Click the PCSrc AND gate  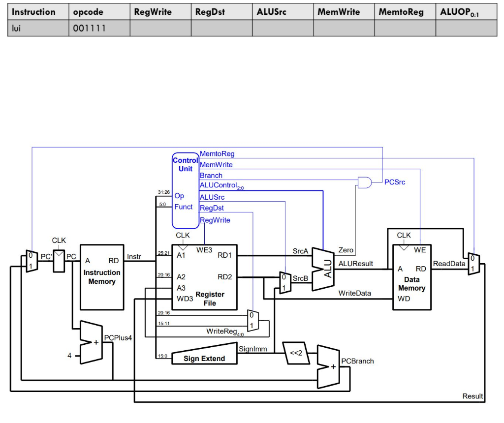365,182
